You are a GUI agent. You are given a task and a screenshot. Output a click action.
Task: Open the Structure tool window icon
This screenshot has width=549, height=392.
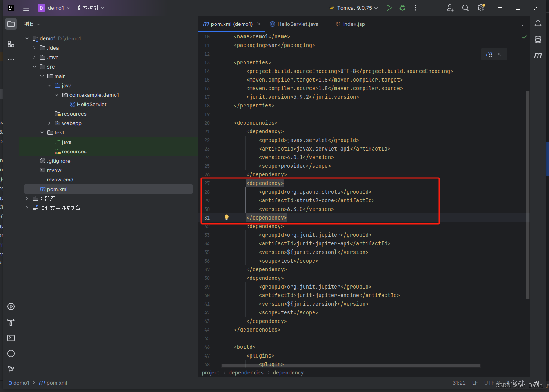point(11,44)
